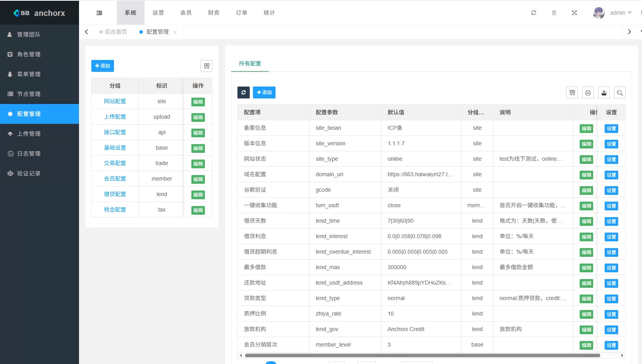Image resolution: width=642 pixels, height=364 pixels.
Task: Refresh the page with the refresh icon
Action: tap(533, 12)
